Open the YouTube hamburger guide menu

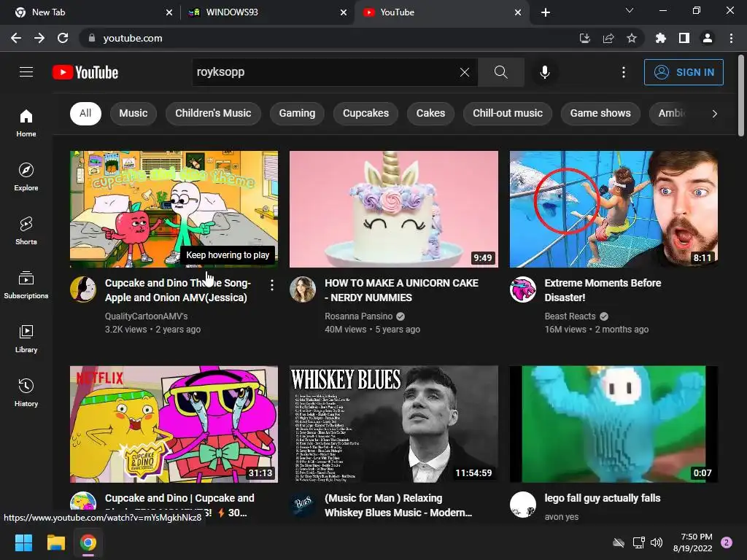(x=26, y=72)
